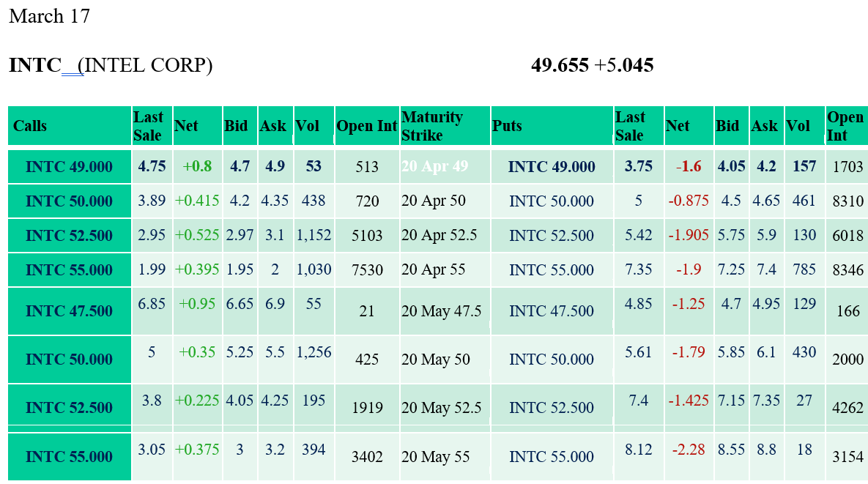Click call open interest 425
The width and height of the screenshot is (868, 484).
click(367, 359)
